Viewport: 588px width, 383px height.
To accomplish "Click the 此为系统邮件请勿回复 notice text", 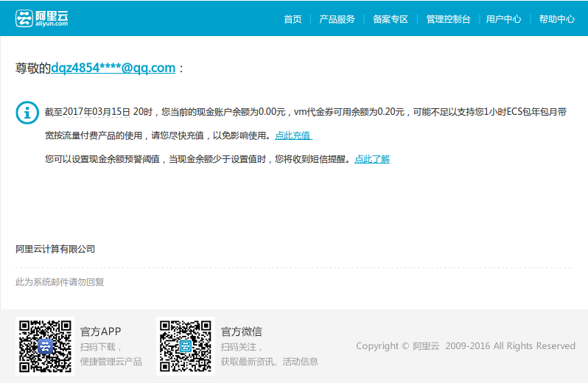I will point(60,282).
